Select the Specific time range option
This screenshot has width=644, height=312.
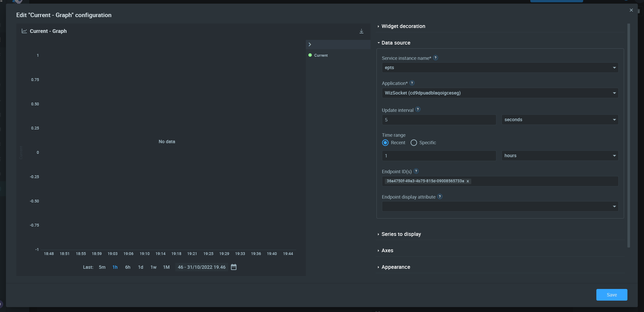pos(414,143)
